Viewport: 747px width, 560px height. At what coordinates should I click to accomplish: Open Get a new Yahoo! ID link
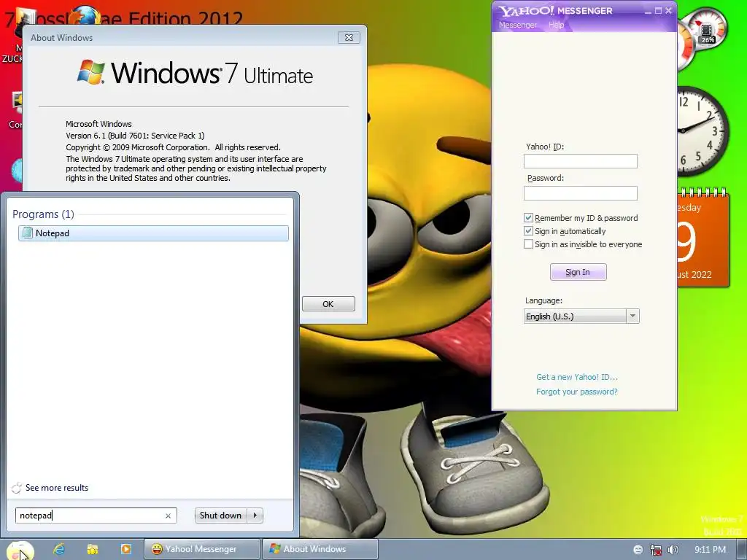click(x=577, y=377)
